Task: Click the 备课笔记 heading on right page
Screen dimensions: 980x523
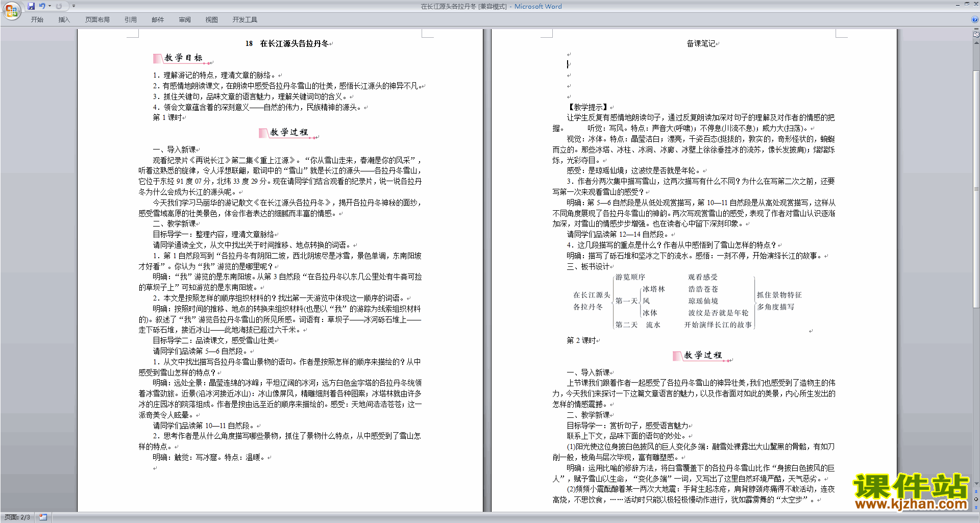Action: tap(701, 44)
